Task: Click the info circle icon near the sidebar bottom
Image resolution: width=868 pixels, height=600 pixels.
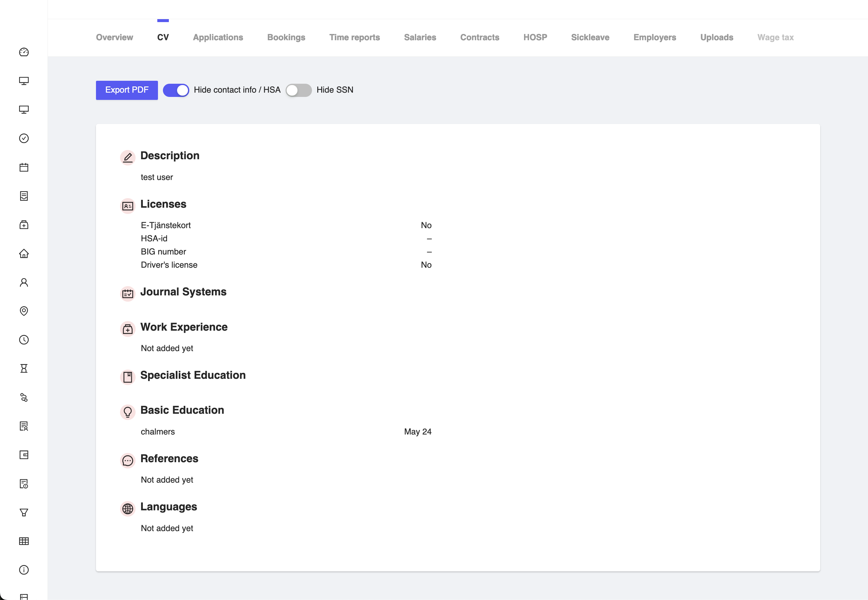Action: tap(24, 570)
